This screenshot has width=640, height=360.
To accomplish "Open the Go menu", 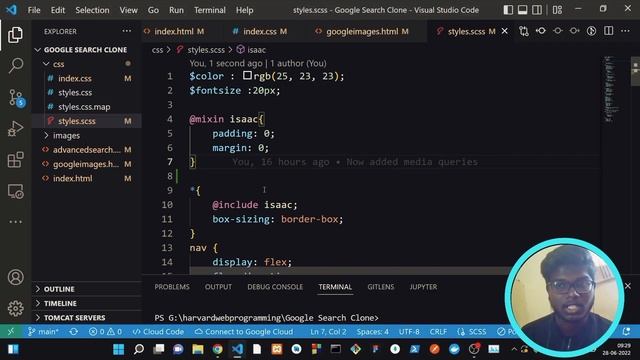I will (153, 10).
